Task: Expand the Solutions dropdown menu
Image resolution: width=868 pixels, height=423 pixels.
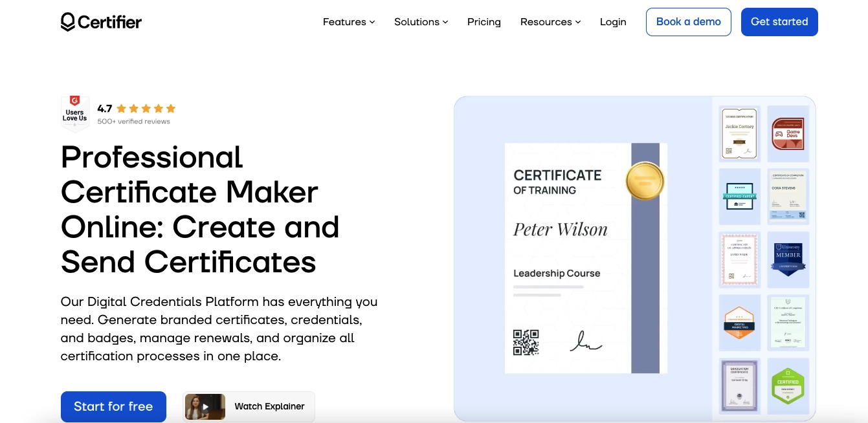Action: tap(421, 22)
